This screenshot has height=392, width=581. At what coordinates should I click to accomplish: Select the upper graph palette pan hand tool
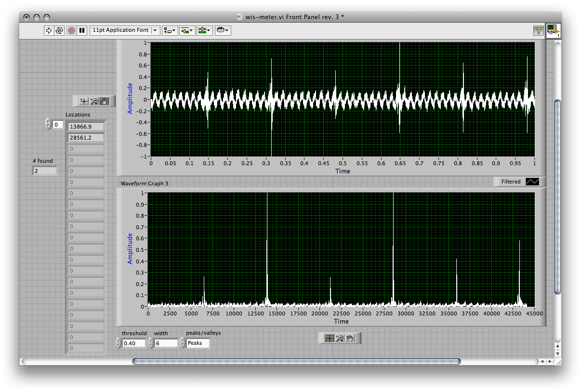pyautogui.click(x=104, y=101)
